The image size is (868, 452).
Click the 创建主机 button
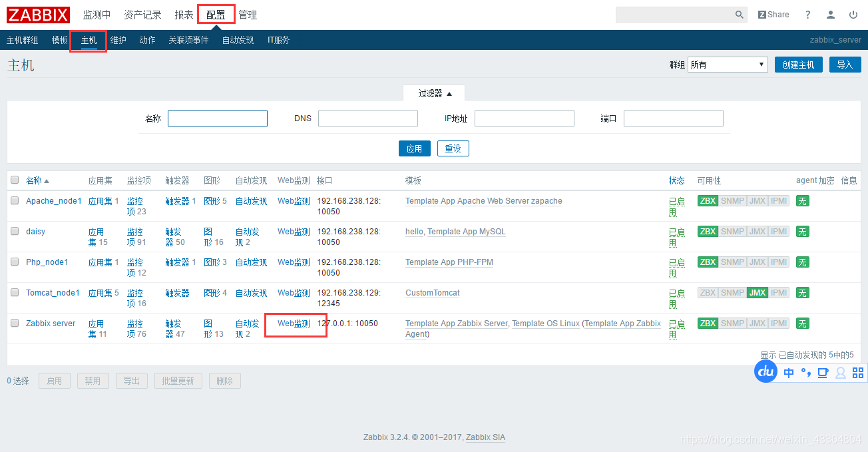click(x=799, y=65)
